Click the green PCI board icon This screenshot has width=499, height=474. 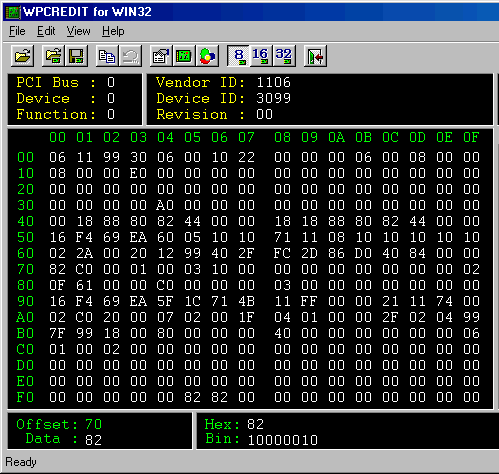[184, 56]
